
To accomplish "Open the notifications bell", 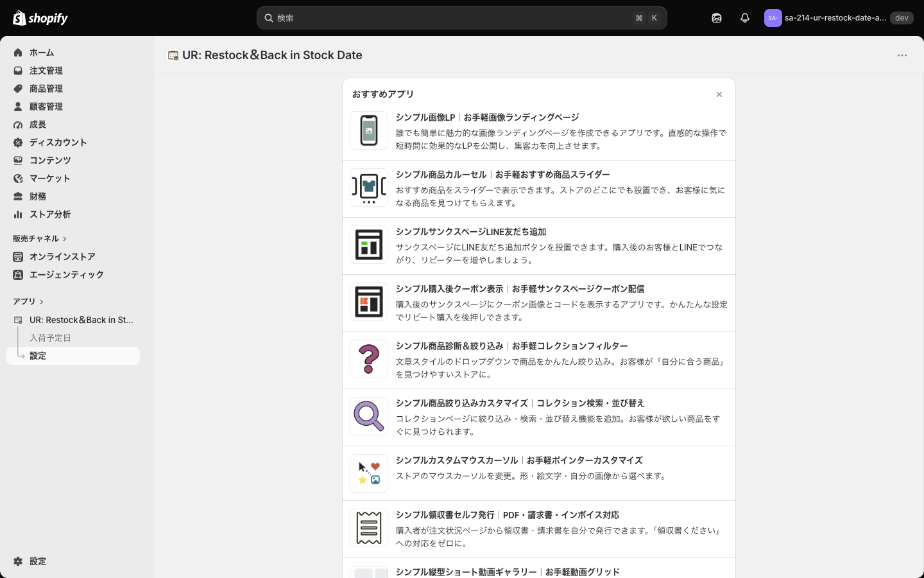I will click(745, 18).
